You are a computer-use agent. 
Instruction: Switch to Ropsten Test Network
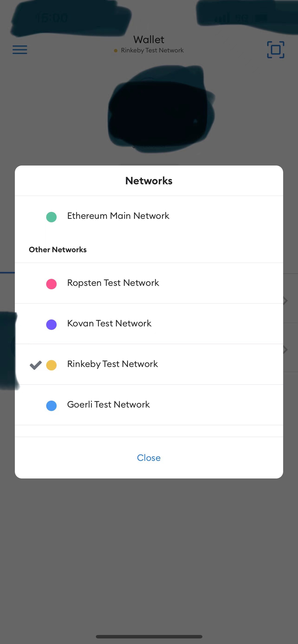[149, 283]
